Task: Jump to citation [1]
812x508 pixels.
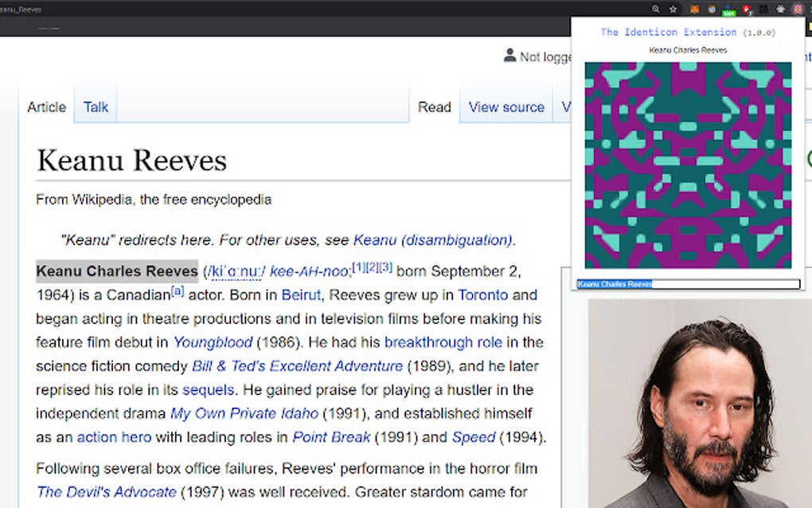Action: pyautogui.click(x=358, y=268)
